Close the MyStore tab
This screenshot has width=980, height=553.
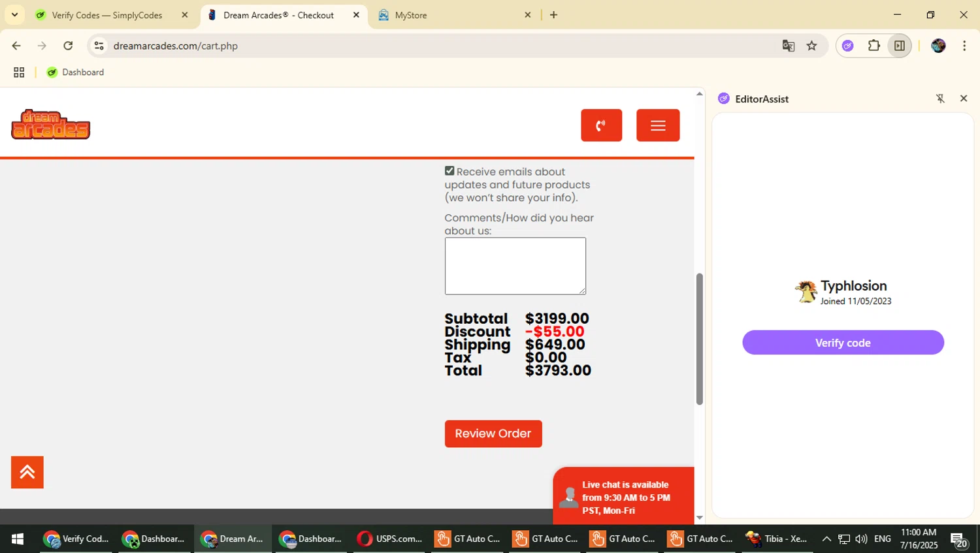[528, 15]
